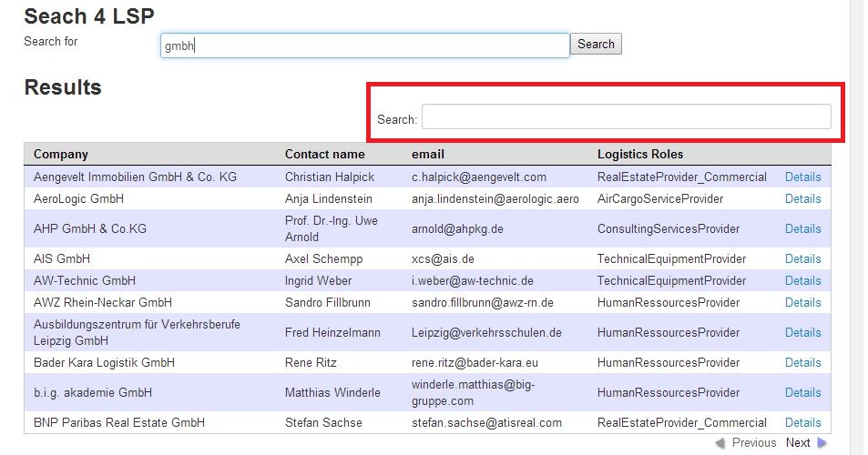Click email stefan.sachse@atisreal.com
Image resolution: width=868 pixels, height=455 pixels.
486,422
